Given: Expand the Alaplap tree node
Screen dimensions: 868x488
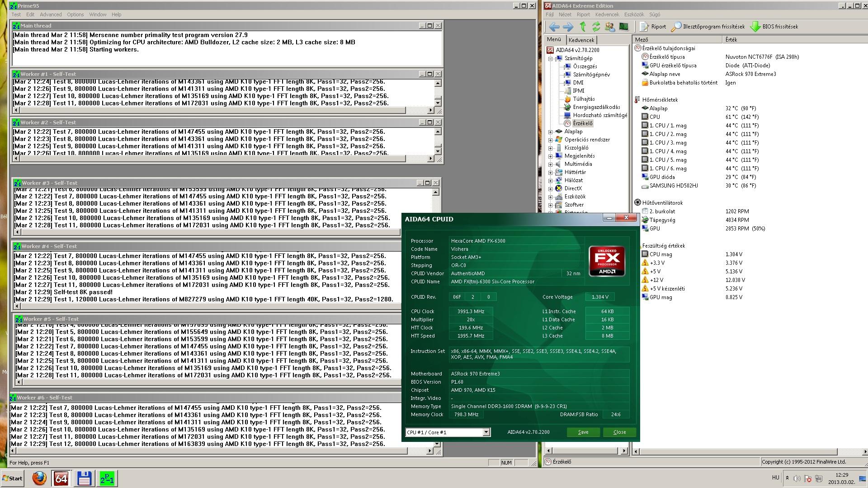Looking at the screenshot, I should (x=551, y=131).
